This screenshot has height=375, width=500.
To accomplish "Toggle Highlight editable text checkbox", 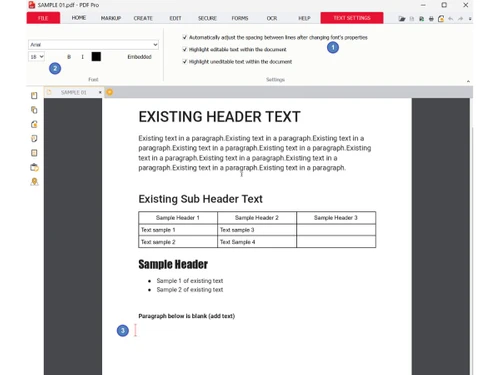I will click(x=185, y=49).
